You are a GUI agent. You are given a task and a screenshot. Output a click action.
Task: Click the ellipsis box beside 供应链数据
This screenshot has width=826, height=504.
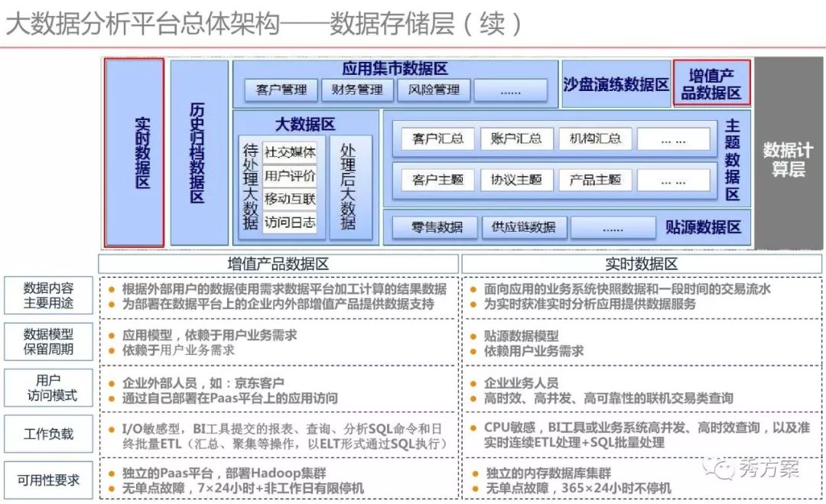click(613, 228)
